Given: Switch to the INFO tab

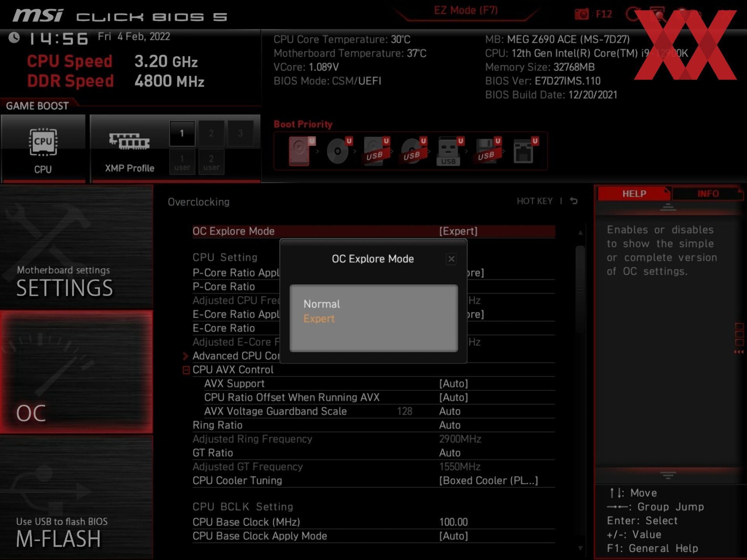Looking at the screenshot, I should [x=708, y=194].
